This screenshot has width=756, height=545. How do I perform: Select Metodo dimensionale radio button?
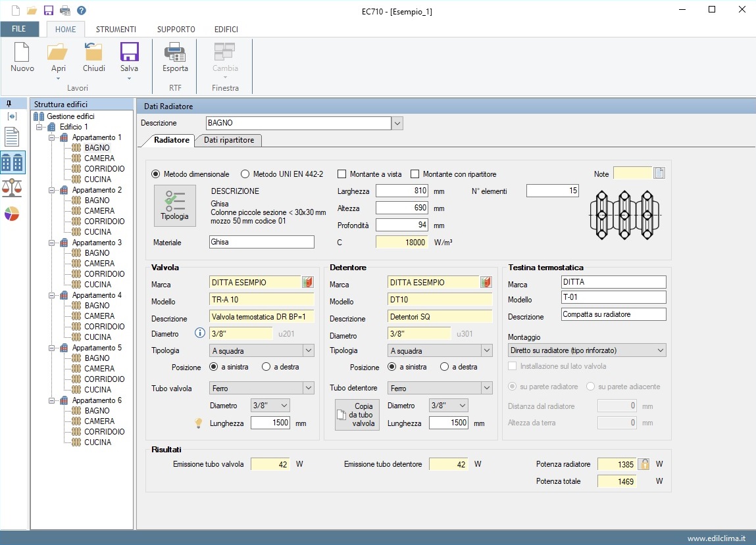[156, 174]
